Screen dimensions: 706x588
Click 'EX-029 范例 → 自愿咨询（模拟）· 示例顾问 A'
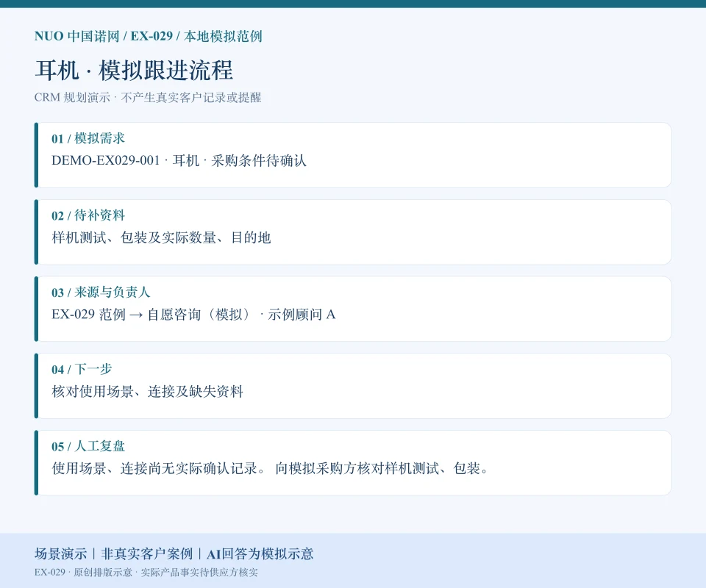pos(193,314)
